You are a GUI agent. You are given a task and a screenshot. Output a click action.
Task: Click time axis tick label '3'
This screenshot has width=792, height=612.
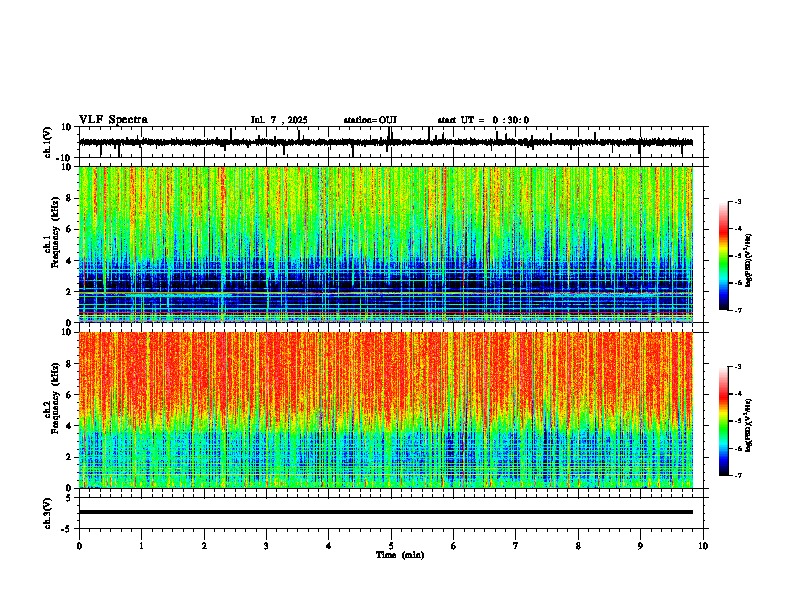click(x=266, y=546)
